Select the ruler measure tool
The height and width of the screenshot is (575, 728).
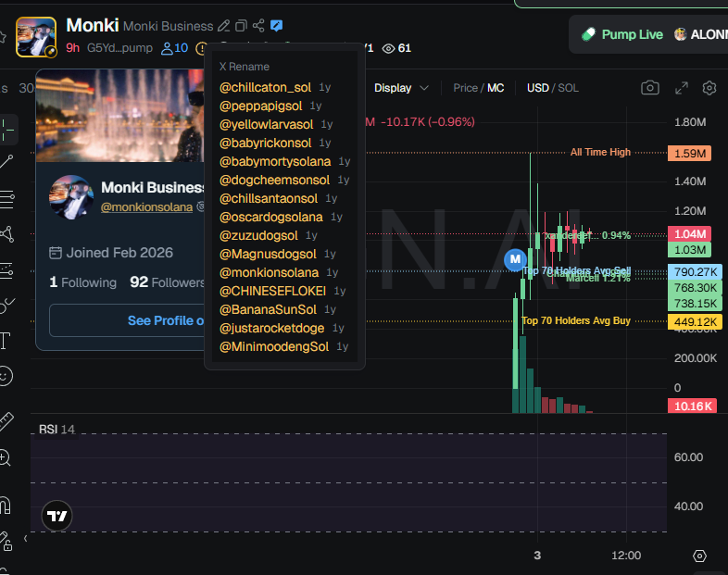coord(6,421)
